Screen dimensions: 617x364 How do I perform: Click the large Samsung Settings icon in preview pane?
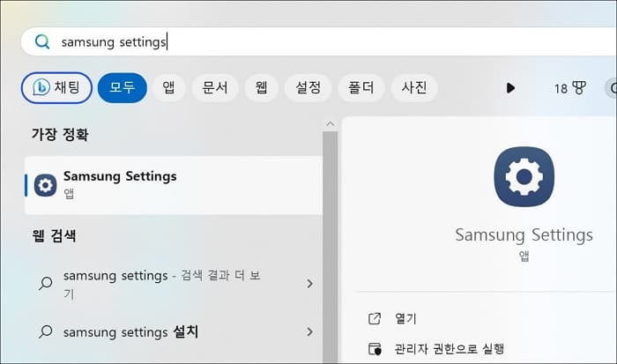[524, 176]
